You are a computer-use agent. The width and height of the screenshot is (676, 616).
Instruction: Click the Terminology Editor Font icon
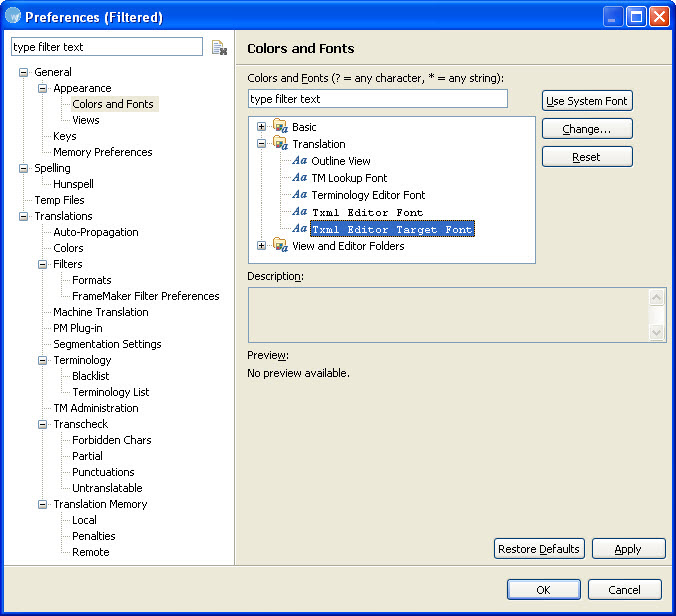pos(300,195)
